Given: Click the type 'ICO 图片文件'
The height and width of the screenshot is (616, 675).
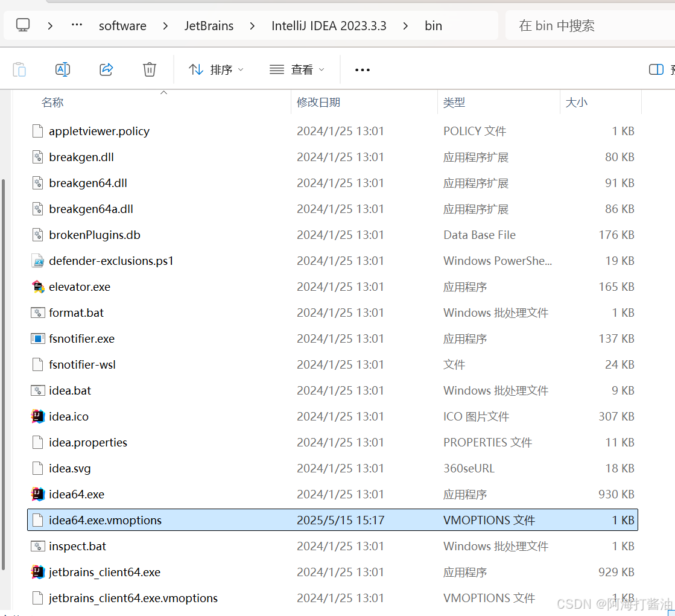Looking at the screenshot, I should [476, 416].
